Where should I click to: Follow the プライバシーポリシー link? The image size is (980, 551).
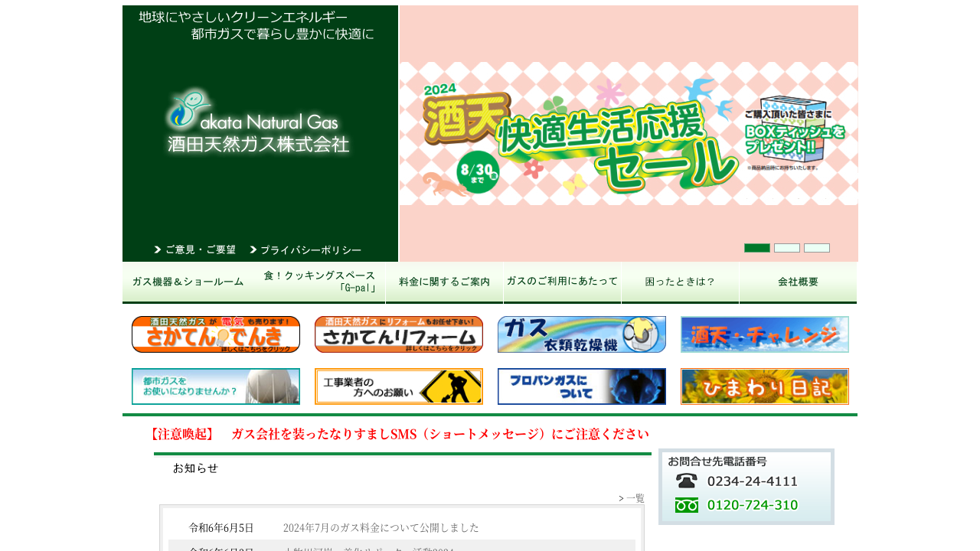click(x=305, y=250)
